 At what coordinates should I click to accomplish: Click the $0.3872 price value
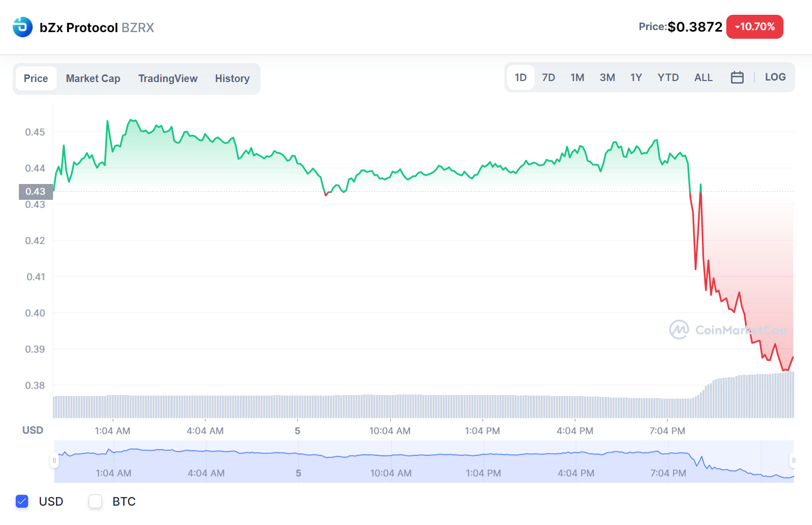(x=695, y=27)
